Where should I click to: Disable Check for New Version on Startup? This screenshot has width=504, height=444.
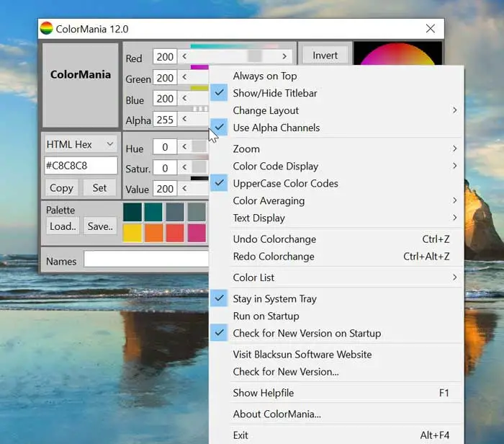pyautogui.click(x=336, y=333)
